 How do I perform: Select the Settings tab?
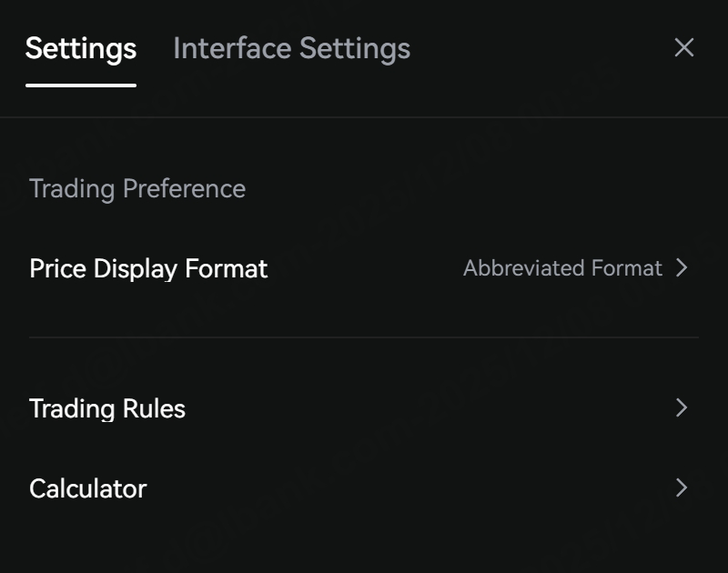point(81,48)
